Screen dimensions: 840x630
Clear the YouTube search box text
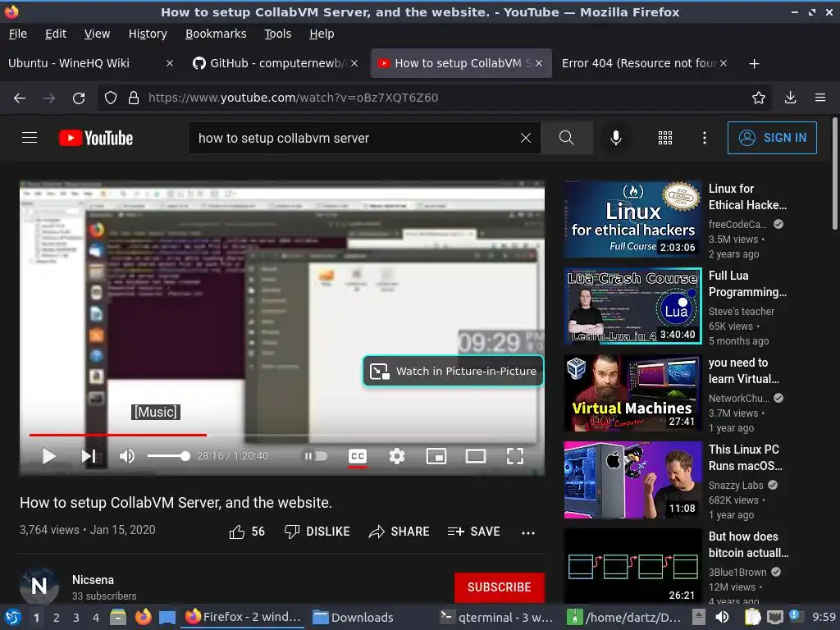pyautogui.click(x=526, y=138)
